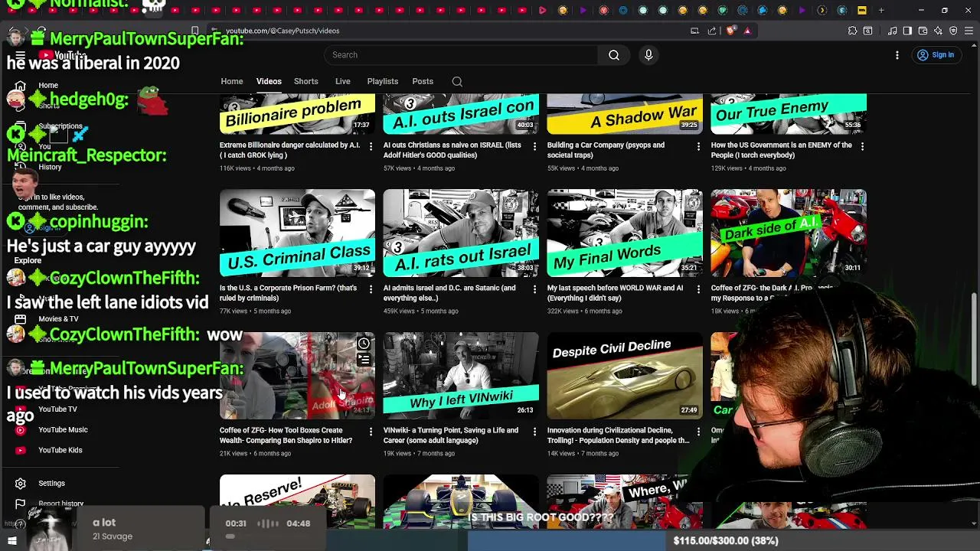Open the Brave VPN shield icon
Image resolution: width=980 pixels, height=551 pixels.
[953, 31]
